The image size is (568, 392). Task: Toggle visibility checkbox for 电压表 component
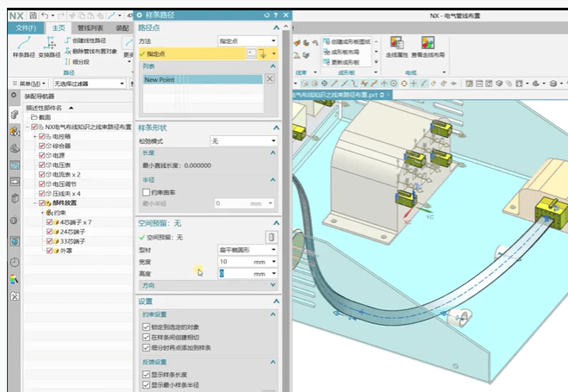pyautogui.click(x=42, y=165)
